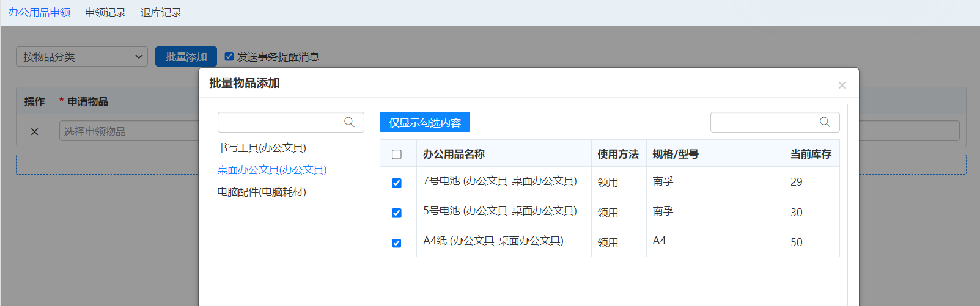Image resolution: width=980 pixels, height=306 pixels.
Task: Switch to 申领记录 tab
Action: 105,13
